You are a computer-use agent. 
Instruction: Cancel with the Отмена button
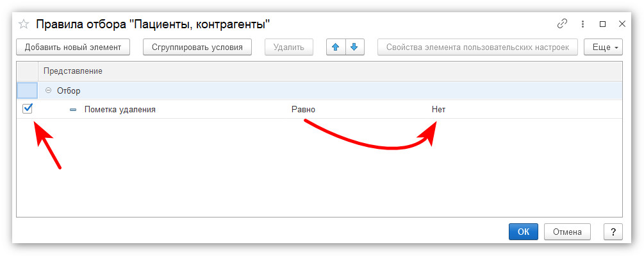coord(567,232)
